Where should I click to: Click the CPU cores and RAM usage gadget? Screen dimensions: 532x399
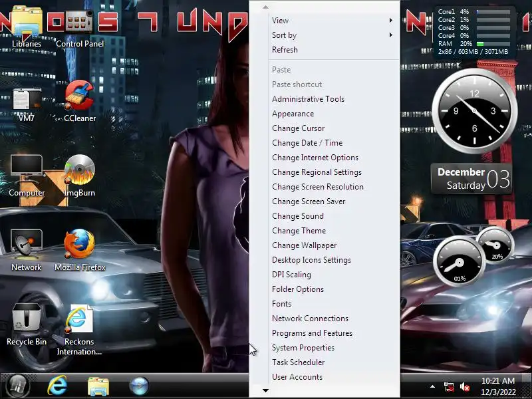point(474,31)
